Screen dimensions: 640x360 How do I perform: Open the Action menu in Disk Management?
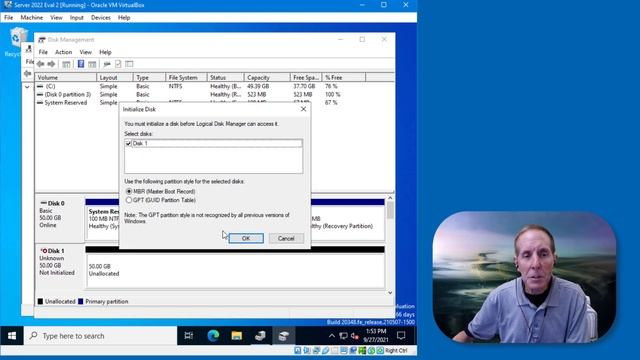coord(63,52)
